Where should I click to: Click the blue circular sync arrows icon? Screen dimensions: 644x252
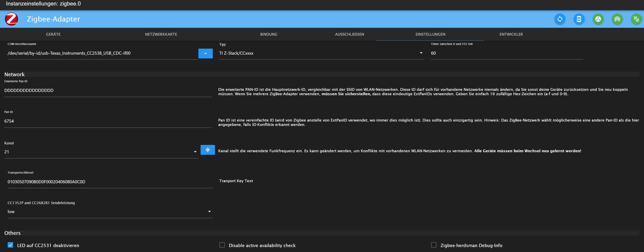[560, 19]
